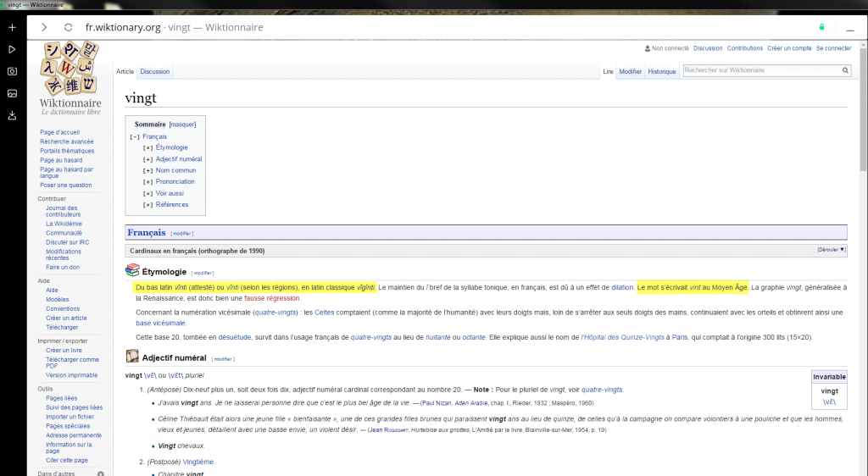Collapse the Français section in the Sommaire

coord(134,136)
